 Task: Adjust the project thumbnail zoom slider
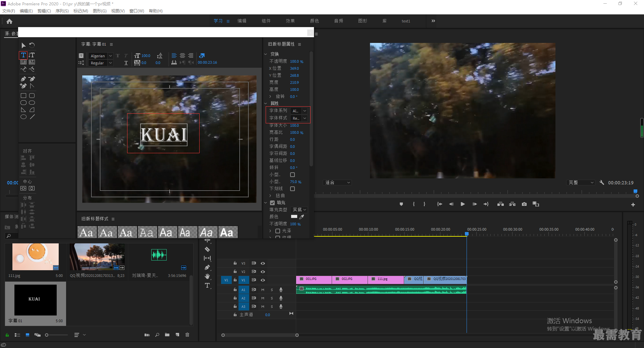[x=56, y=335]
